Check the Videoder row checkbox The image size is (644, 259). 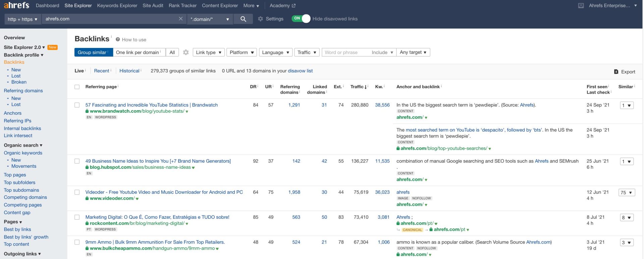tap(77, 192)
